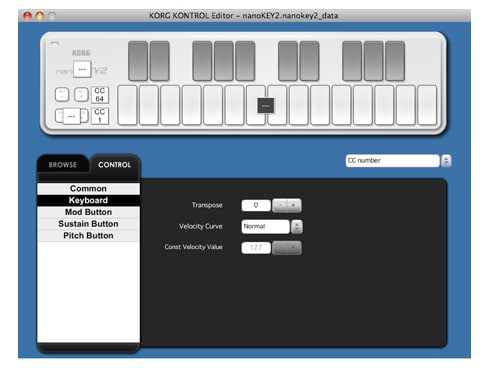The width and height of the screenshot is (490, 368).
Task: Open the Velocity Curve Normal dropdown
Action: (x=265, y=227)
